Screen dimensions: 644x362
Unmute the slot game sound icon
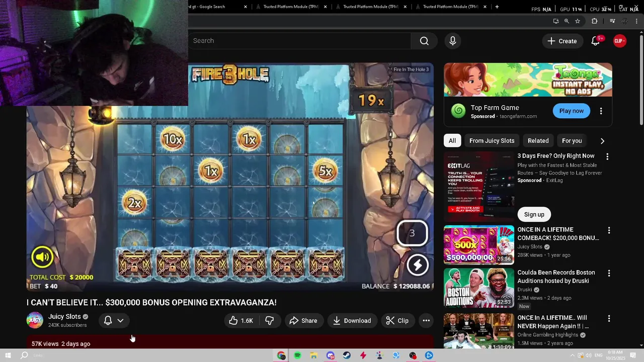pos(42,257)
